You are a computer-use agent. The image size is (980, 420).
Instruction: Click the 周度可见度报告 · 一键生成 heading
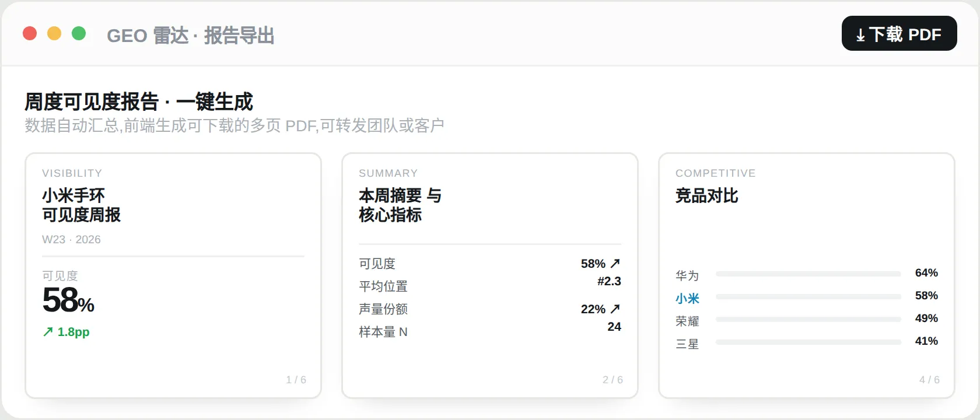coord(139,101)
